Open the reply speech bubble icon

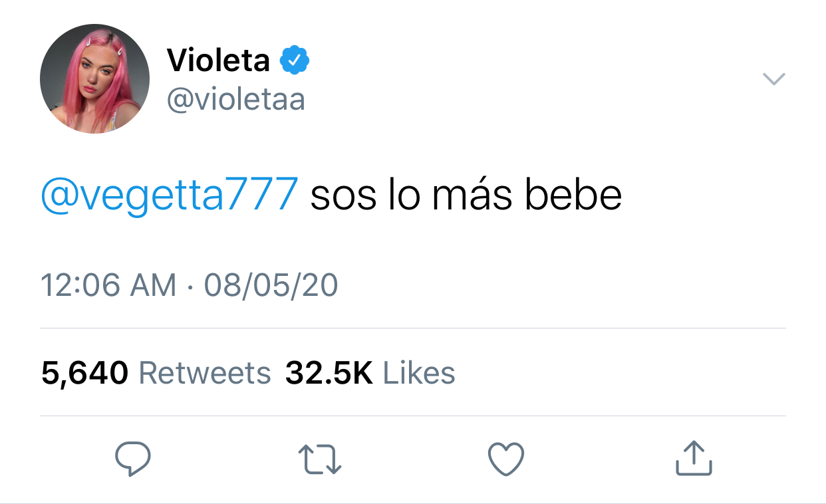click(x=133, y=459)
